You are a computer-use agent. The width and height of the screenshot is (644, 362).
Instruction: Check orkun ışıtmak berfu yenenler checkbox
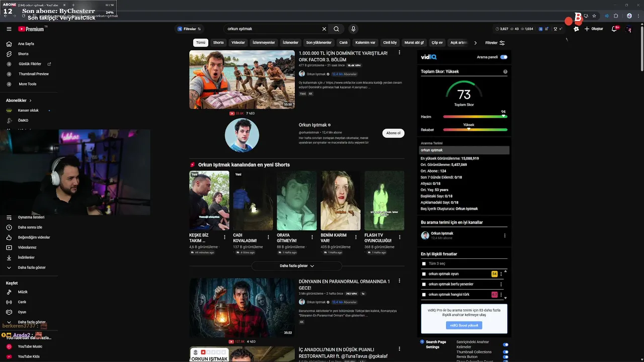point(424,284)
